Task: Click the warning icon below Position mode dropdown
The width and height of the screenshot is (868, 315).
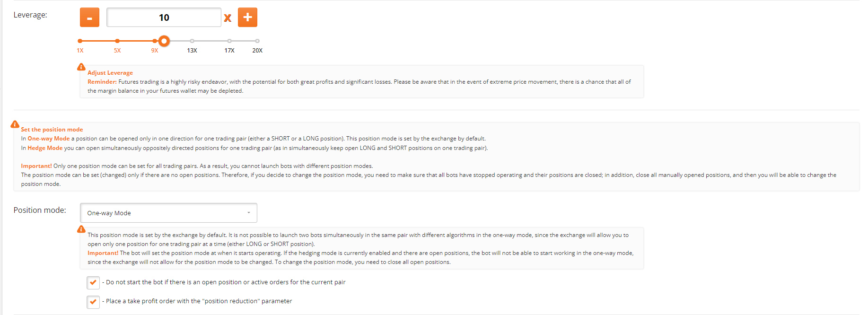Action: (81, 229)
